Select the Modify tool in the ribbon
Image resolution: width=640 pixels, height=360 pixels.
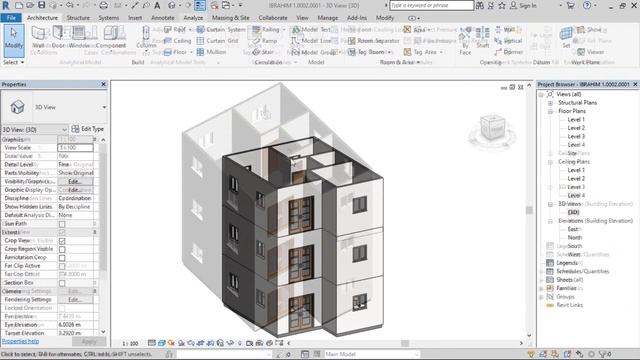tap(14, 40)
